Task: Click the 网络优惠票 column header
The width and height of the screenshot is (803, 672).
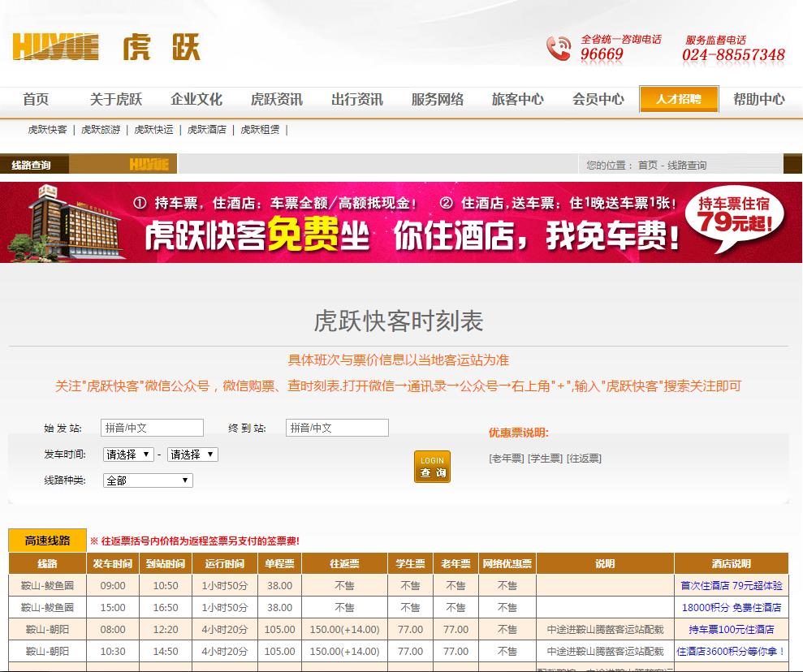Action: coord(507,563)
